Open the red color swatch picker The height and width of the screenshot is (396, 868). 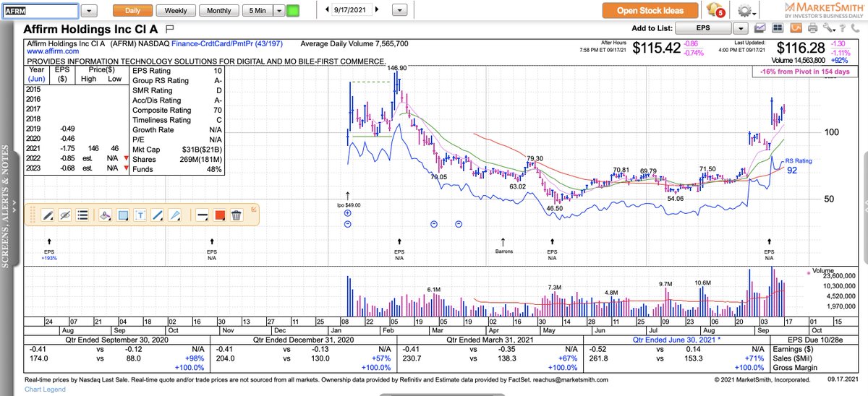click(219, 215)
